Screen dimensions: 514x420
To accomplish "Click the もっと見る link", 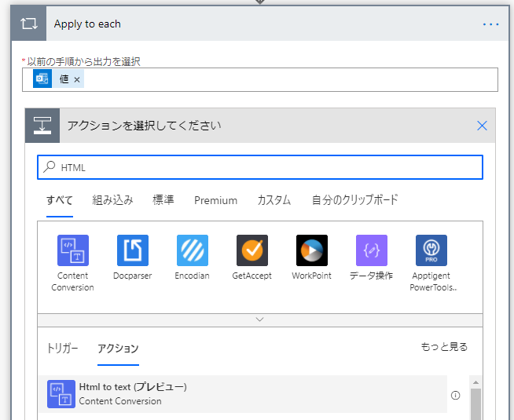I will pyautogui.click(x=444, y=347).
